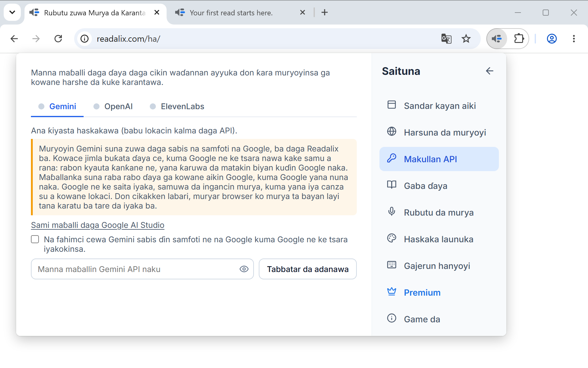This screenshot has width=588, height=368.
Task: Bookmark this page with the star icon
Action: (466, 39)
